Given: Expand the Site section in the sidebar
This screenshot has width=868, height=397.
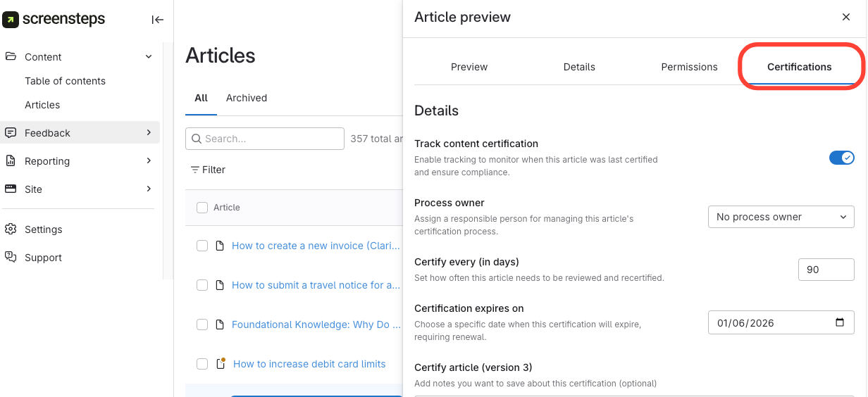Looking at the screenshot, I should (x=149, y=189).
